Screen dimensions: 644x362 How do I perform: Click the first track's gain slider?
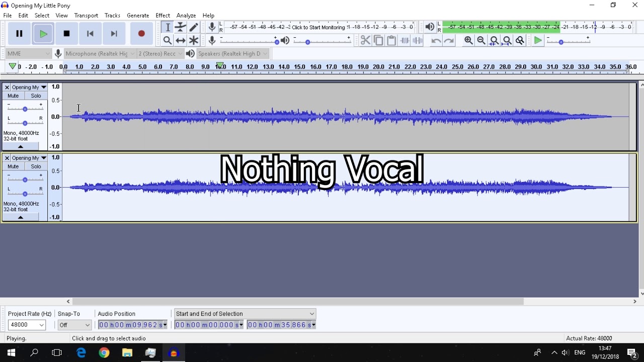coord(25,108)
